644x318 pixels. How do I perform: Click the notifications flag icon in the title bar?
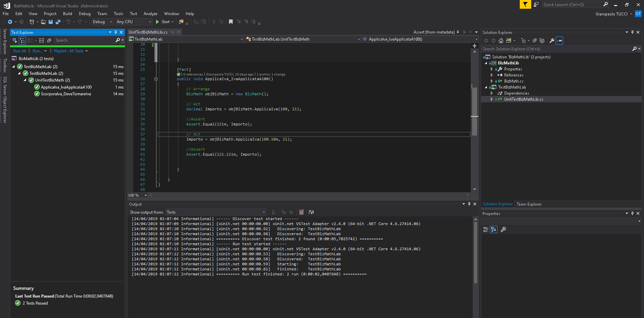[x=525, y=4]
